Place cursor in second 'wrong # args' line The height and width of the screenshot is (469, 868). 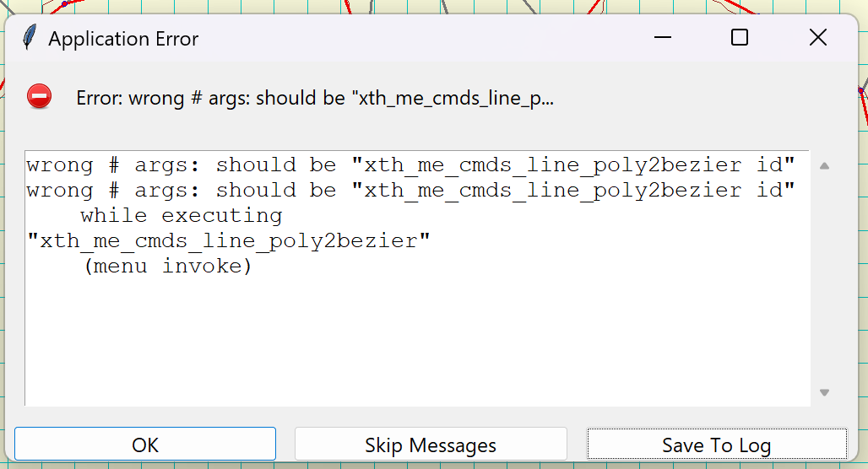tap(410, 191)
